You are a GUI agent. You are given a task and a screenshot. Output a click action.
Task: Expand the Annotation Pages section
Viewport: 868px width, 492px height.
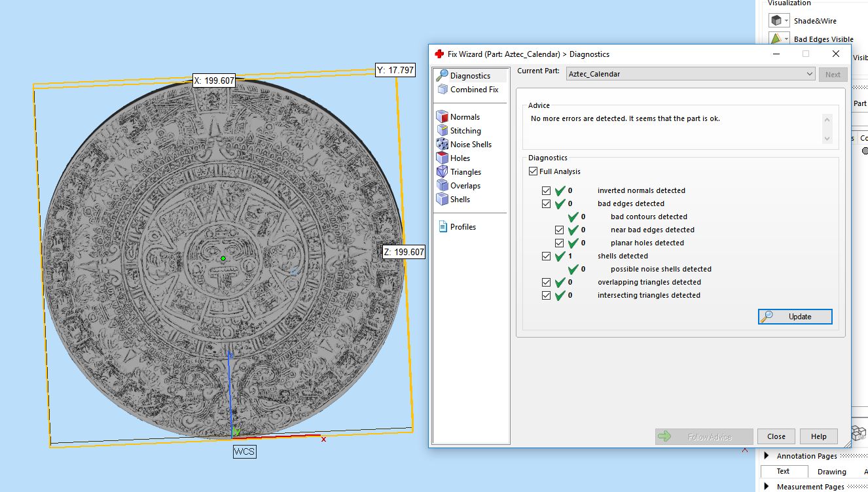click(767, 456)
